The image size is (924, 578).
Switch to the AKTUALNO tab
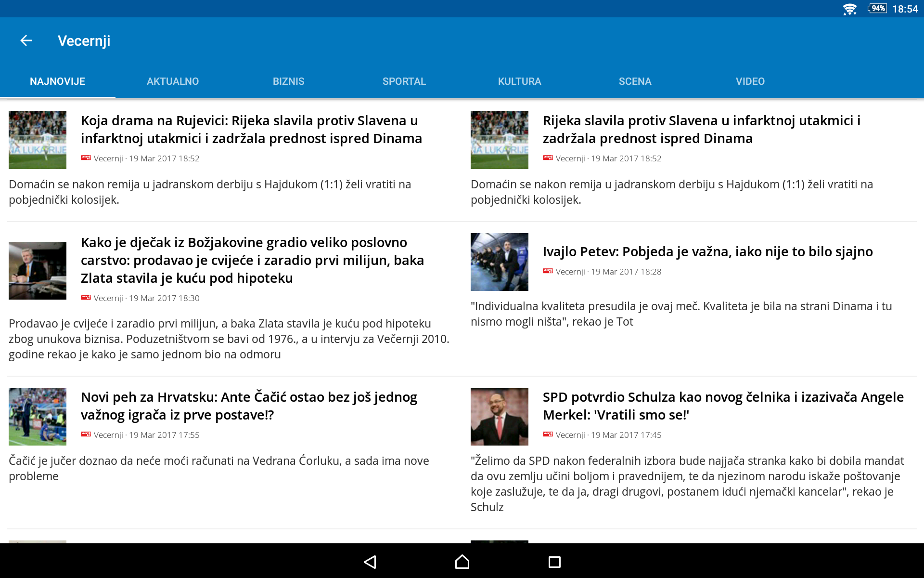(173, 81)
